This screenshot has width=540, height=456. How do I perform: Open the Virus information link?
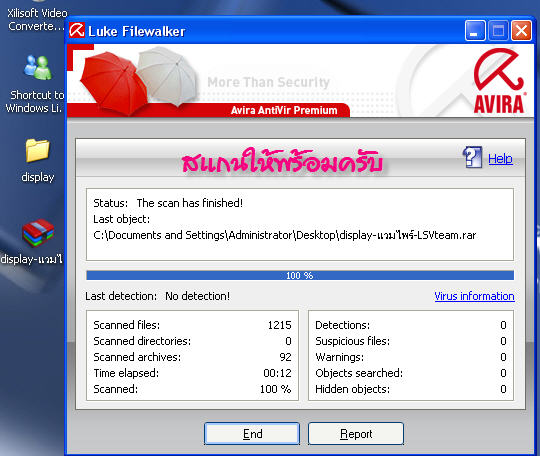474,296
